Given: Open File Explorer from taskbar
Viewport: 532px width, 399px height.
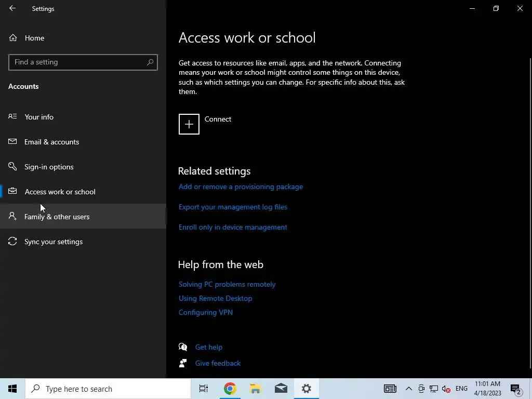Looking at the screenshot, I should [x=256, y=389].
